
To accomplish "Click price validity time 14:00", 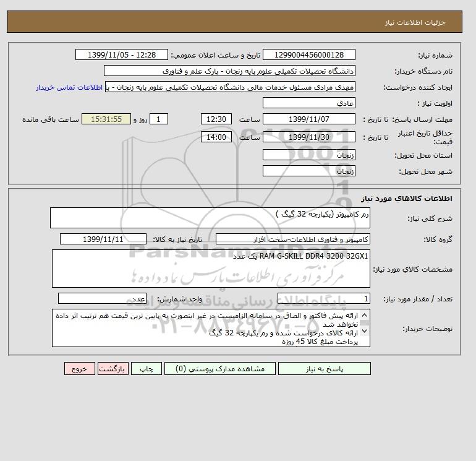I will (x=216, y=137).
